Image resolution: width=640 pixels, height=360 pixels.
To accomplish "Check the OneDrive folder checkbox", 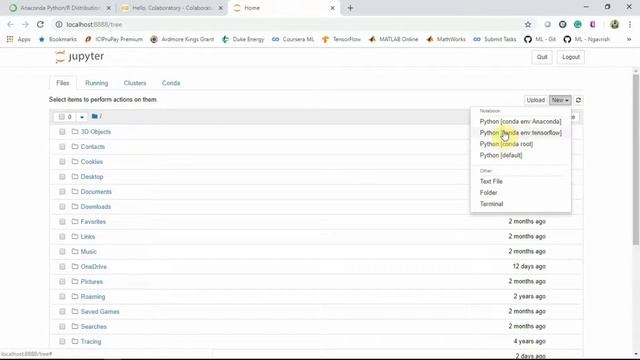I will pos(62,267).
